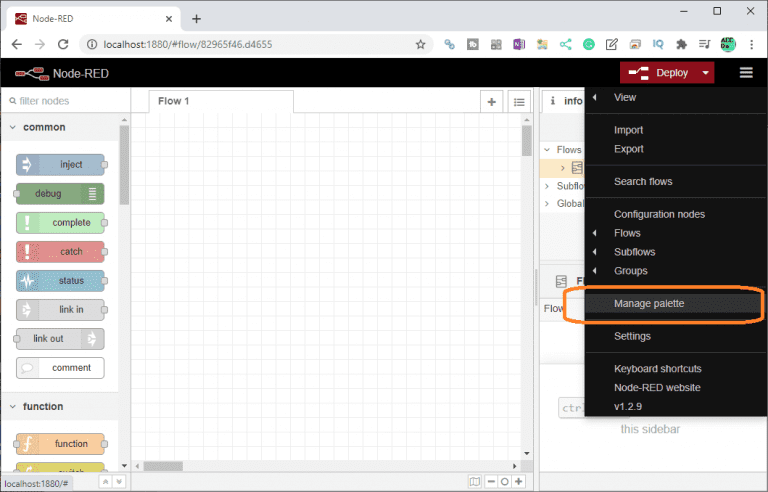
Task: Open Manage palette from the menu
Action: click(649, 303)
